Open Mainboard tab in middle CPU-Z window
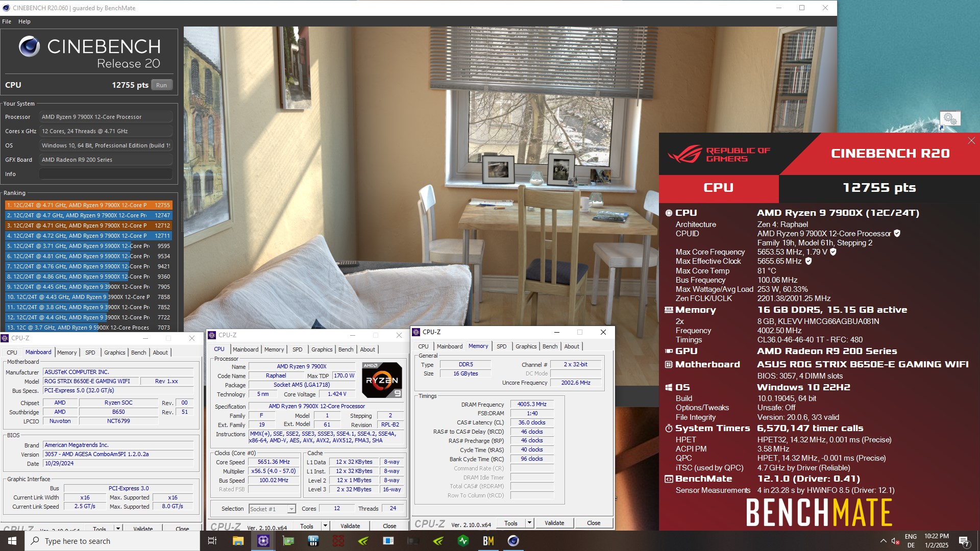This screenshot has height=551, width=980. tap(246, 349)
